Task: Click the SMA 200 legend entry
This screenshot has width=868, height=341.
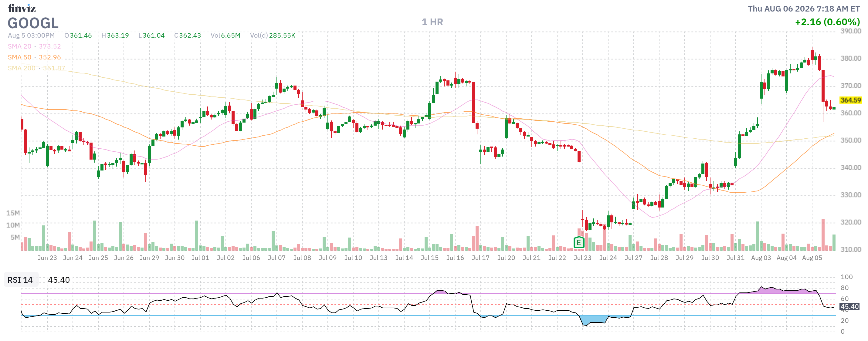Action: [x=36, y=68]
